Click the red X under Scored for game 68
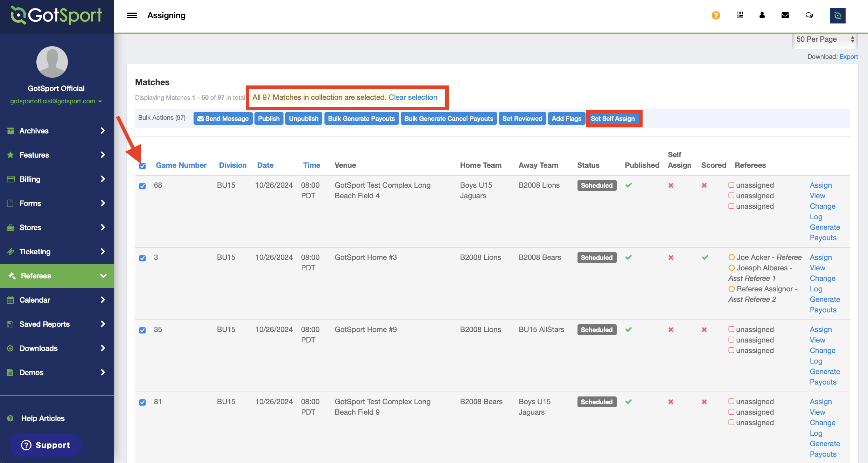Screen dimensions: 868x463 point(704,185)
